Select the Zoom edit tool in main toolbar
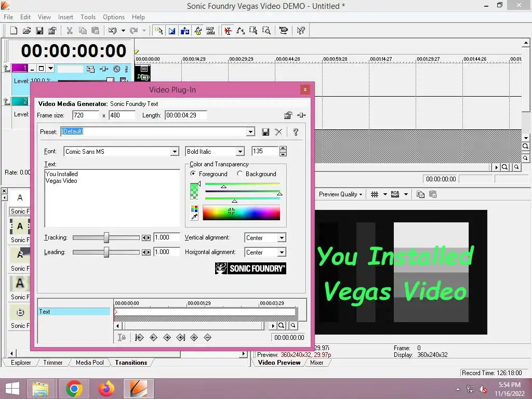Viewport: 532px width, 399px height. [267, 31]
